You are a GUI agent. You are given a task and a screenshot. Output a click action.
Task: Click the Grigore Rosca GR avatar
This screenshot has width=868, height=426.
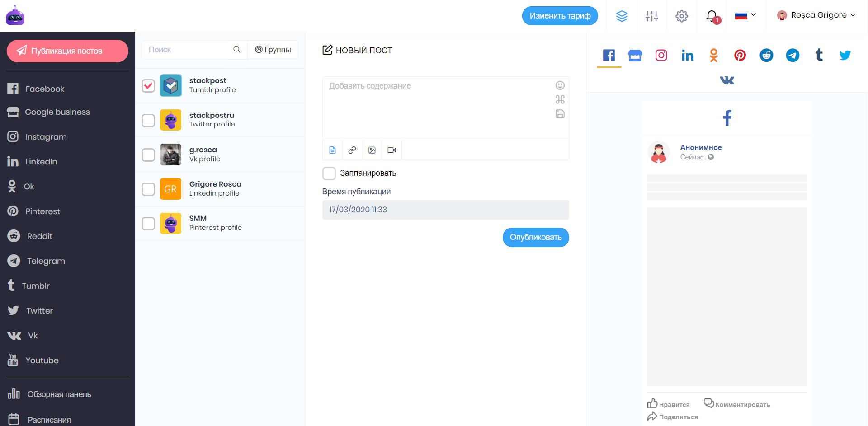point(171,189)
